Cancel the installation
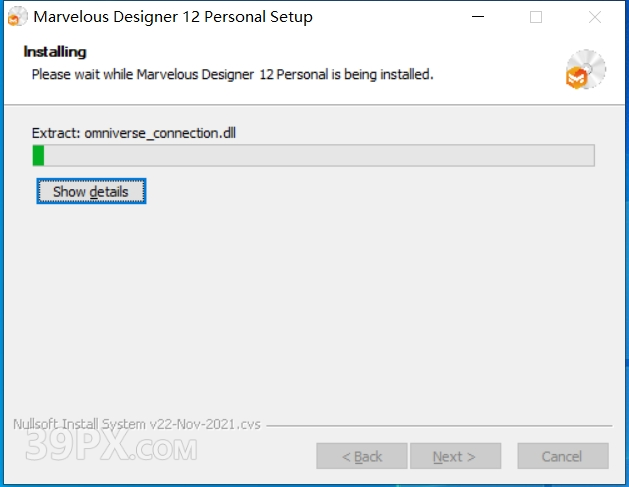629x487 pixels. coord(563,456)
